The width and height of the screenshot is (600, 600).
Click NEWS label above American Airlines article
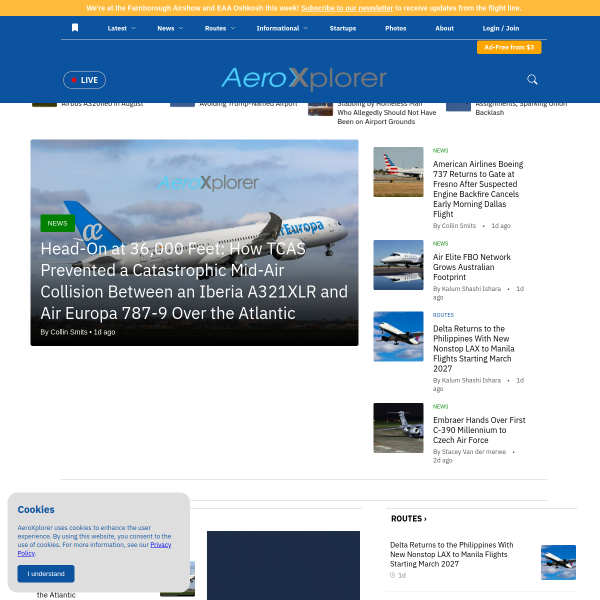click(x=440, y=150)
